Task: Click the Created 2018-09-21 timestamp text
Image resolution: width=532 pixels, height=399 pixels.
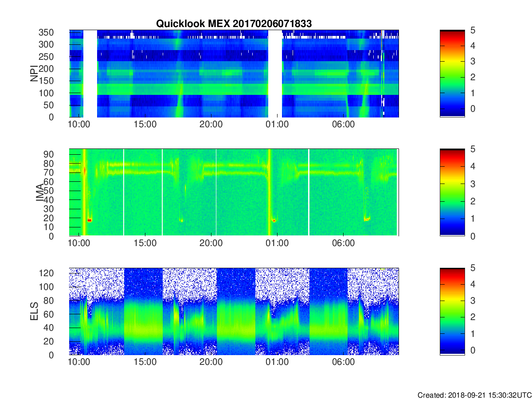Action: (474, 395)
